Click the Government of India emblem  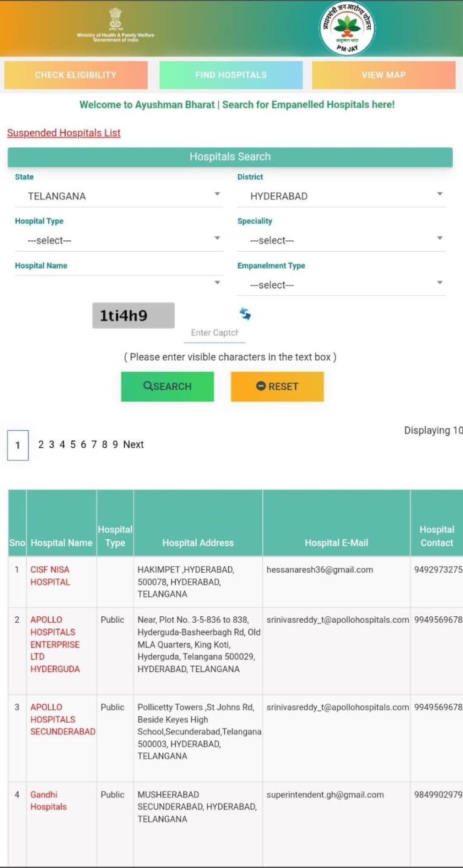coord(115,19)
